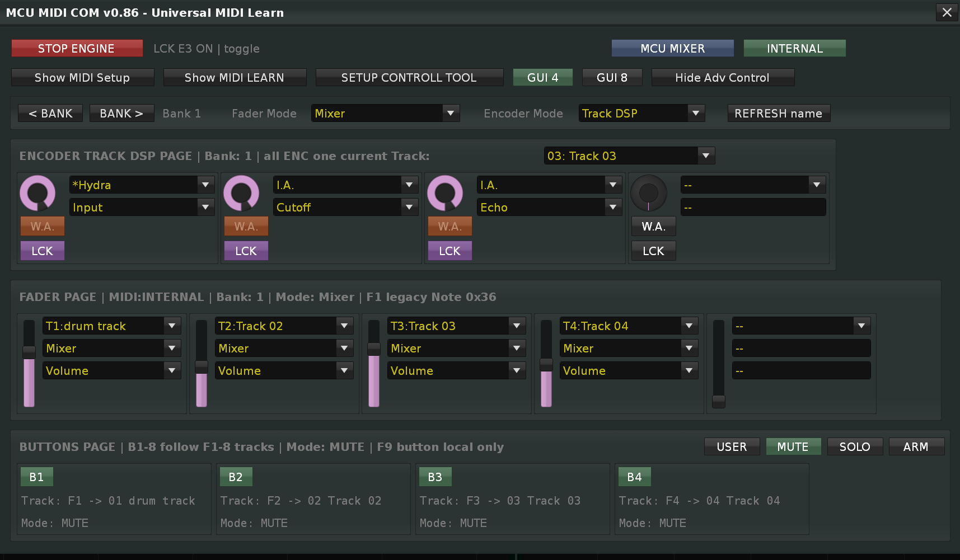This screenshot has width=960, height=560.
Task: Open the empty fifth fader track dropdown
Action: (801, 326)
